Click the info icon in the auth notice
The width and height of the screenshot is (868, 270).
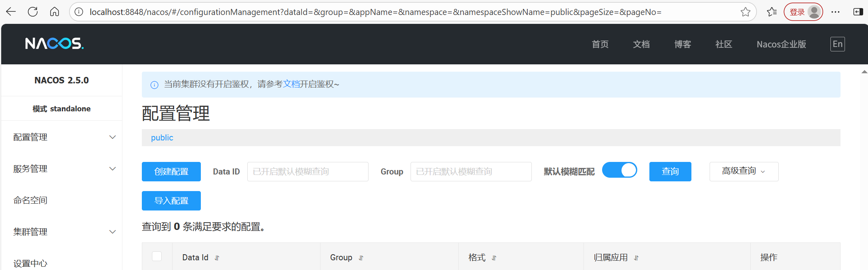tap(154, 85)
